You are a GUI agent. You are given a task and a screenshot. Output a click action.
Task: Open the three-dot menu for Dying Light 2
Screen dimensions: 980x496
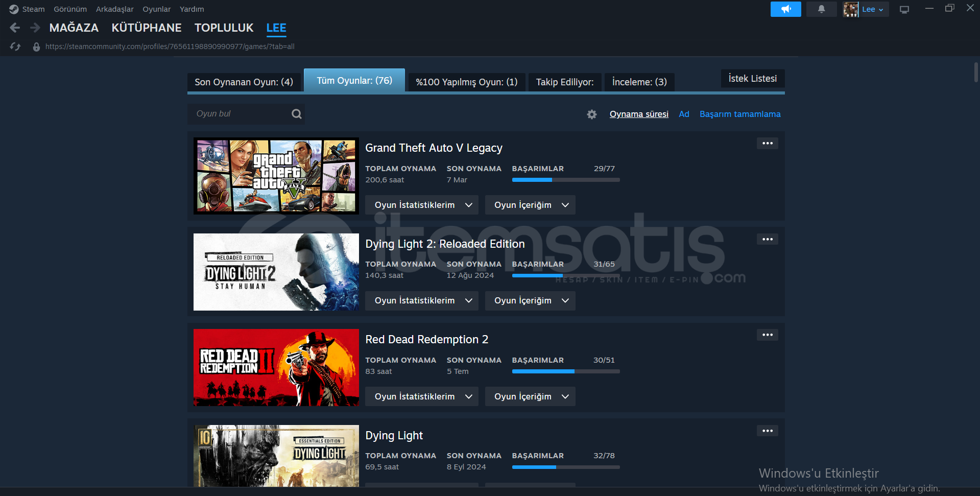(x=768, y=239)
